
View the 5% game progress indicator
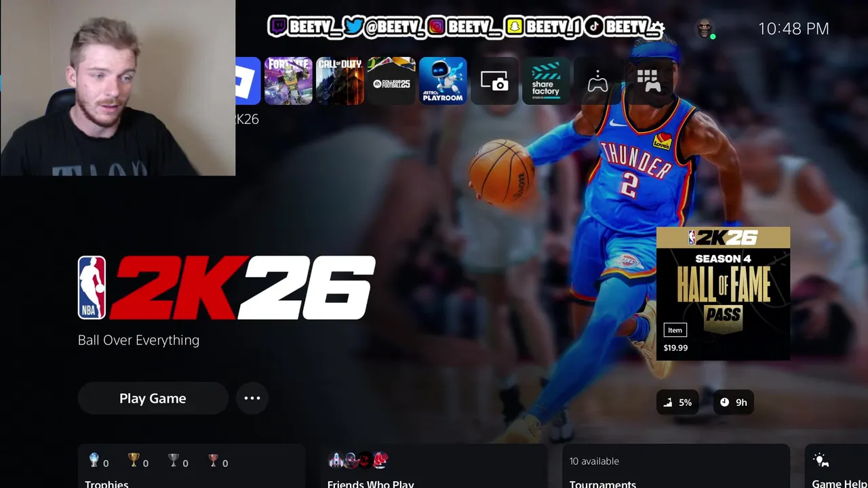click(x=677, y=403)
